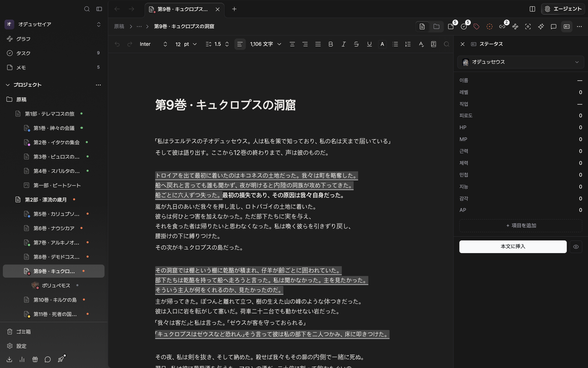Screen dimensions: 588x368
Task: Adjust the 1.5 line spacing stepper
Action: point(217,44)
